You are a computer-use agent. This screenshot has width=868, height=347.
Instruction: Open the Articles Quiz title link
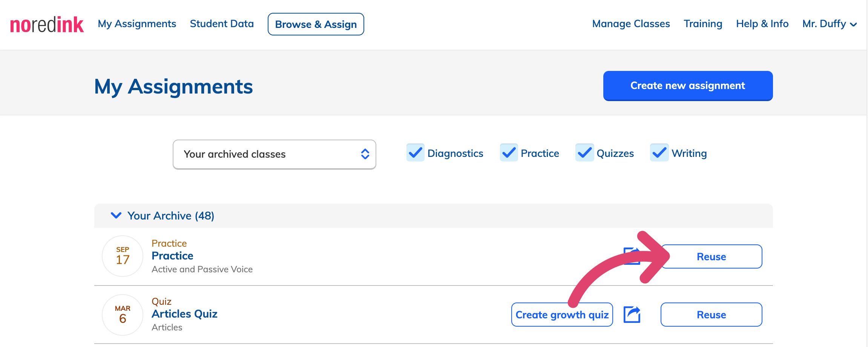pos(184,314)
